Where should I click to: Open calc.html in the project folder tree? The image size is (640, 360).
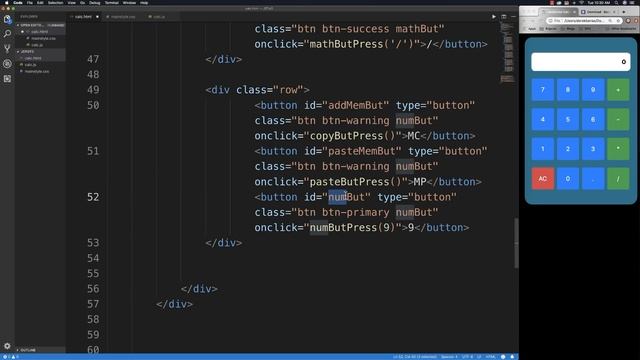click(33, 58)
